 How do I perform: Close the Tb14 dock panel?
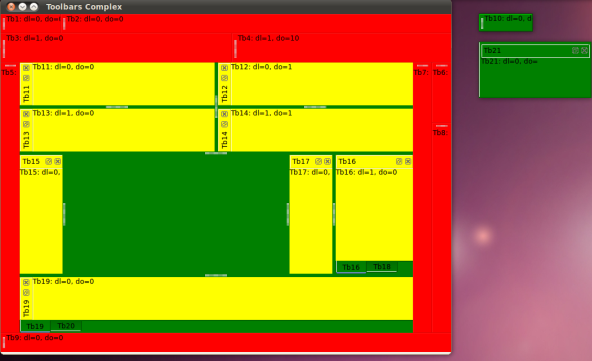point(224,114)
